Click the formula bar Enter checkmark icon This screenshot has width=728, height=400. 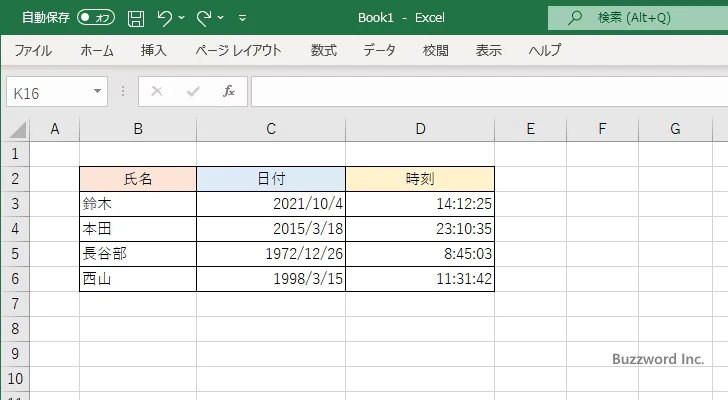point(193,92)
